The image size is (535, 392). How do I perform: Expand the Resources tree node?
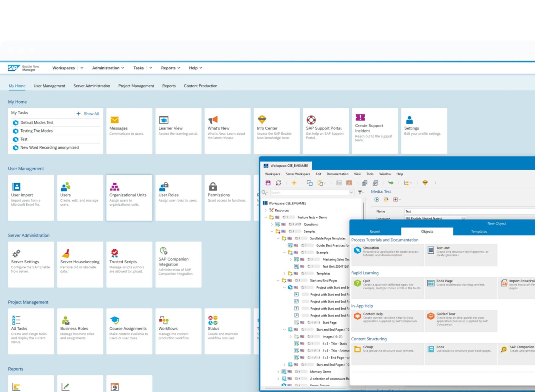[x=266, y=210]
